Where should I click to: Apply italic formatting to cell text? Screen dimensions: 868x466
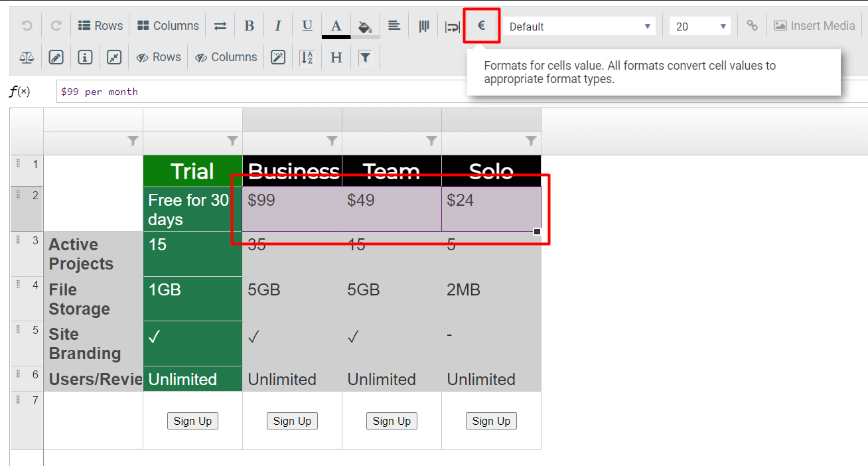(278, 25)
